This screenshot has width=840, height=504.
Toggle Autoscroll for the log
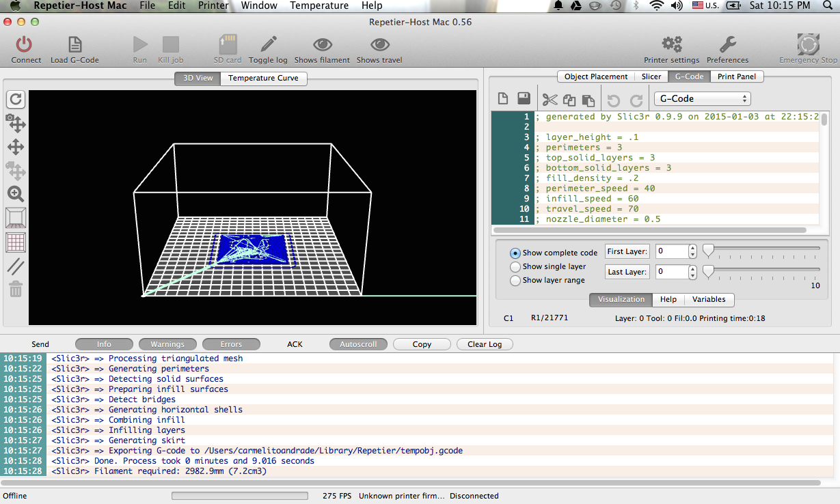coord(358,344)
